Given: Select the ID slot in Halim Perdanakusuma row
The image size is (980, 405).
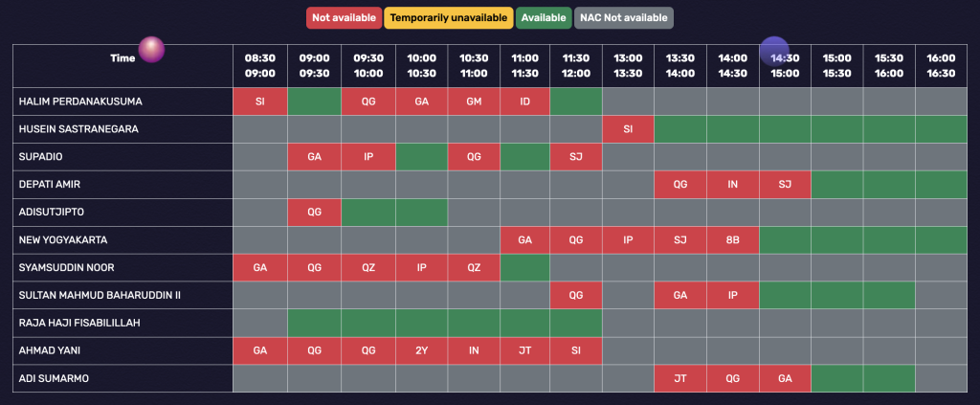Looking at the screenshot, I should [x=524, y=101].
